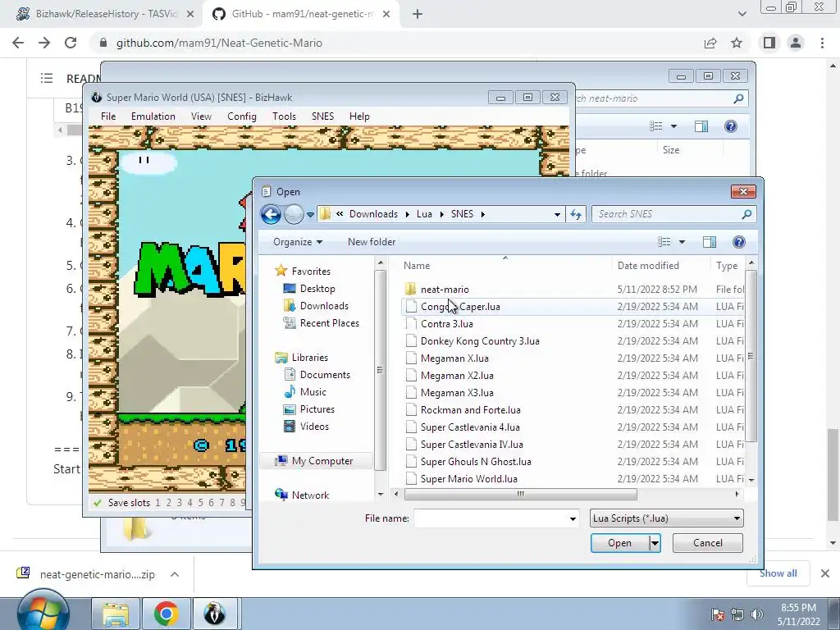Open BizHawk Help menu
The image size is (840, 630).
click(359, 116)
